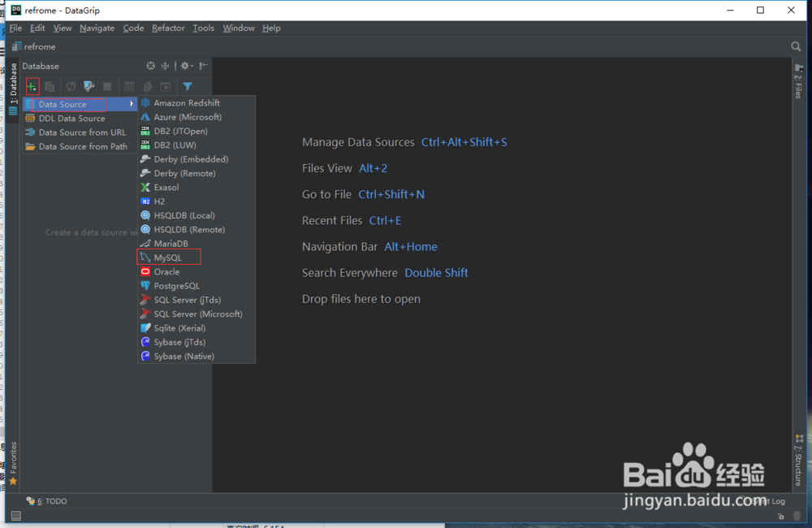The image size is (812, 528).
Task: Choose Exasol data source
Action: [197, 187]
